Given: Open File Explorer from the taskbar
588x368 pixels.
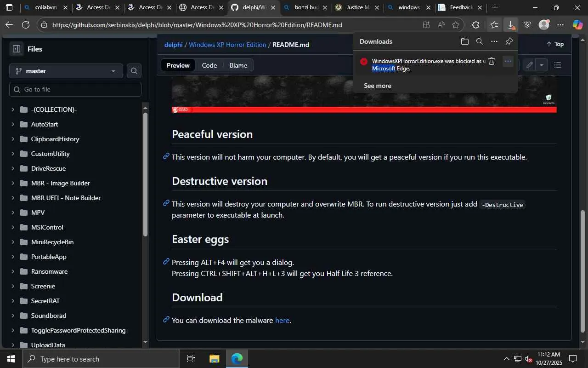Looking at the screenshot, I should pos(215,359).
